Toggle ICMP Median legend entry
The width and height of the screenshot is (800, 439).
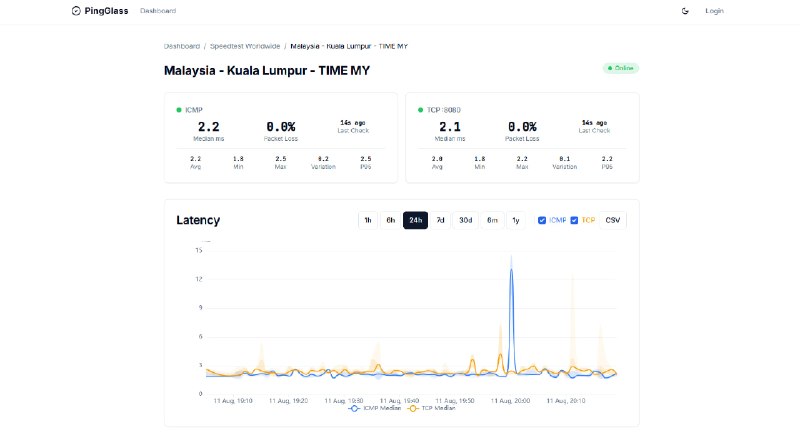coord(374,408)
